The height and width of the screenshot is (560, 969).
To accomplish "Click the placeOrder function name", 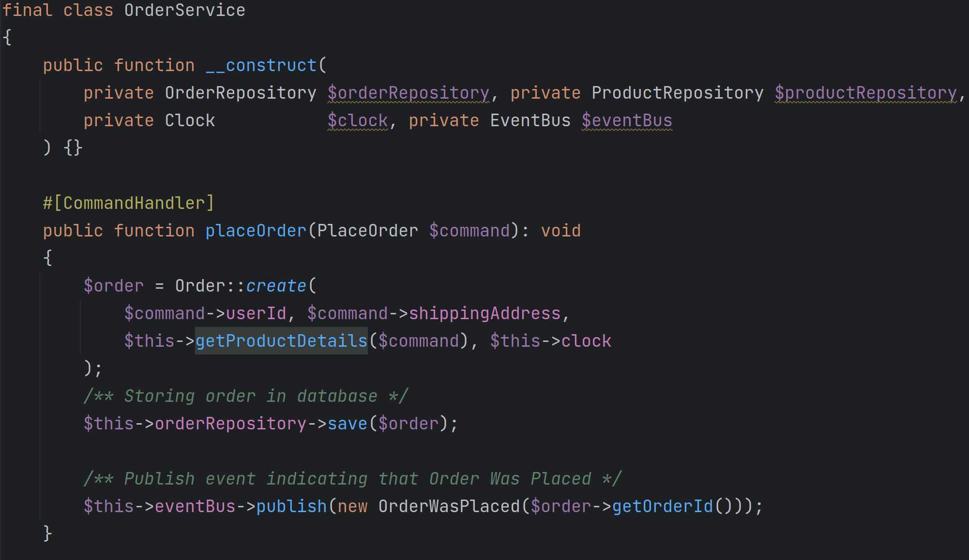I will pos(256,231).
